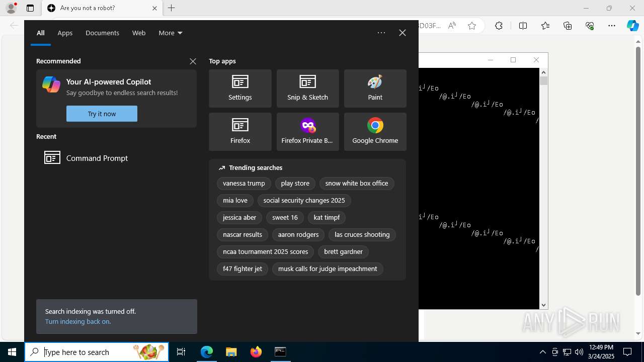Close the 'Are you not a robot?' tab
Screen dimensions: 644x362
point(154,8)
